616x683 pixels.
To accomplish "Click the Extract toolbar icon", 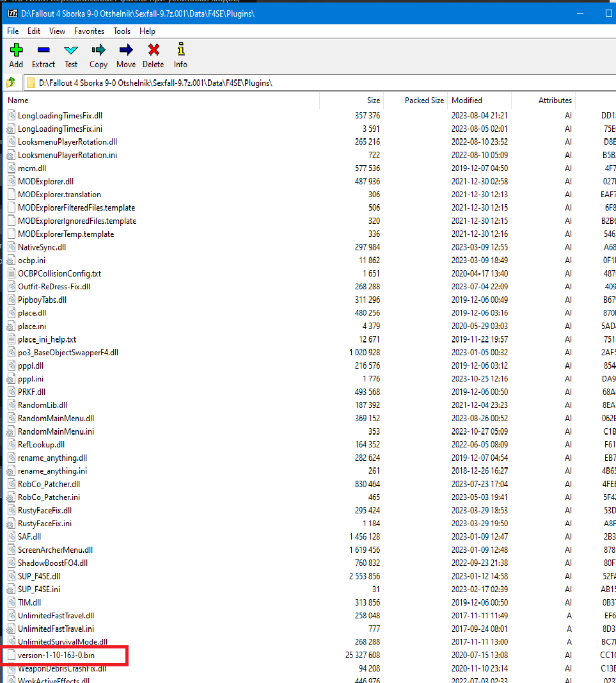I will click(43, 50).
